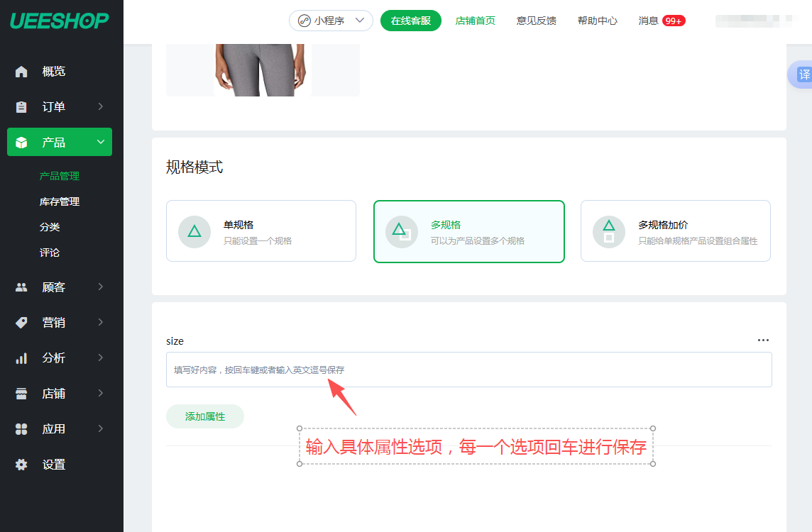Click the bar chart icon beside 分析
This screenshot has width=812, height=532.
point(21,358)
